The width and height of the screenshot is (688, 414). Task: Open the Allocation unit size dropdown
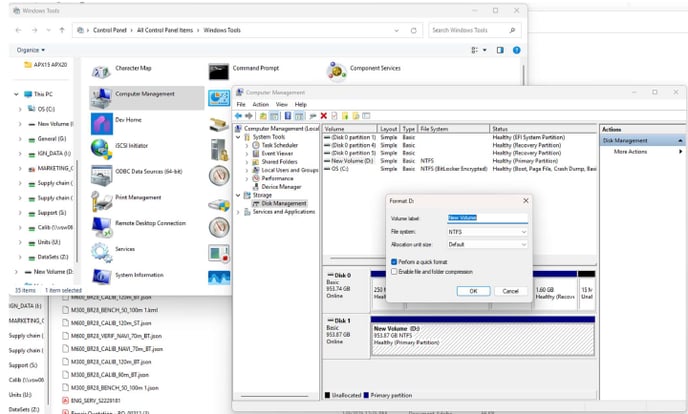[487, 244]
